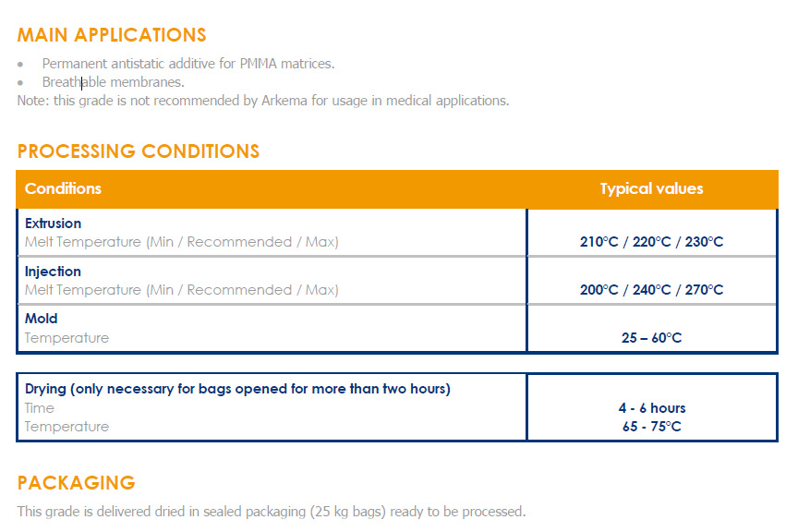Screen dimensions: 798x532
Task: Click the Breathable membranes bullet text
Action: pos(113,82)
